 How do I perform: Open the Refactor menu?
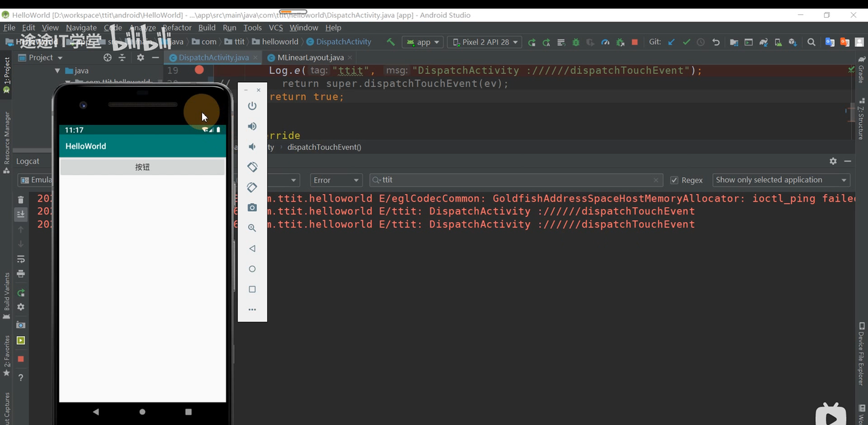coord(177,28)
